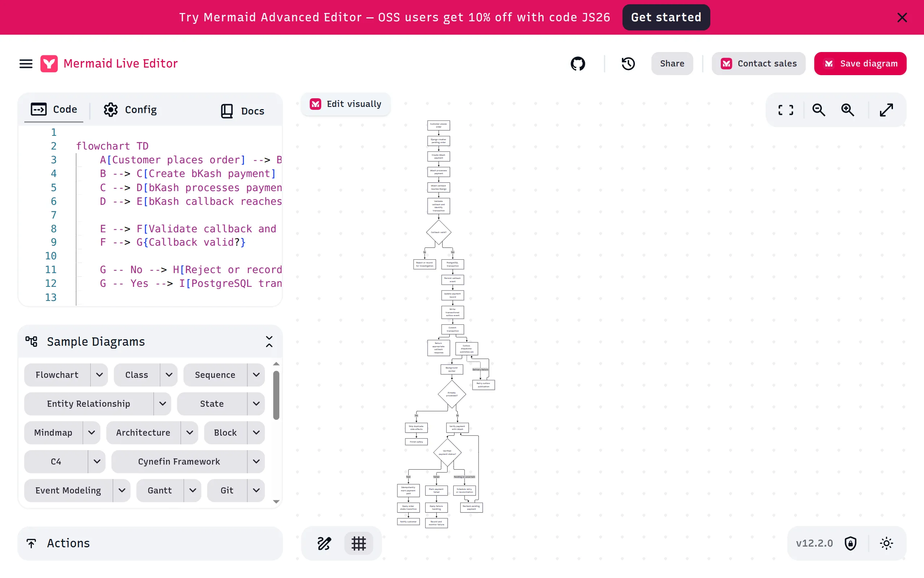Load the Event Modeling sample

pos(68,491)
